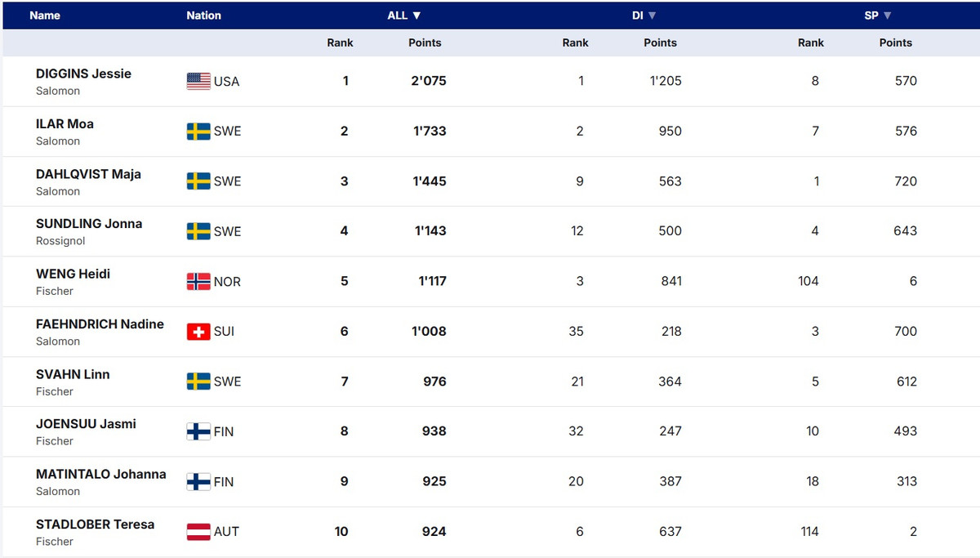The image size is (980, 558).
Task: Select STADLOBER Teresa name link
Action: pyautogui.click(x=95, y=525)
